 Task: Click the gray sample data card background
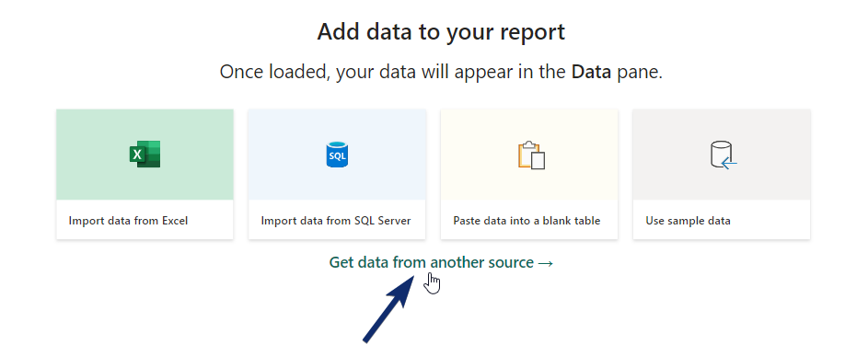[722, 155]
